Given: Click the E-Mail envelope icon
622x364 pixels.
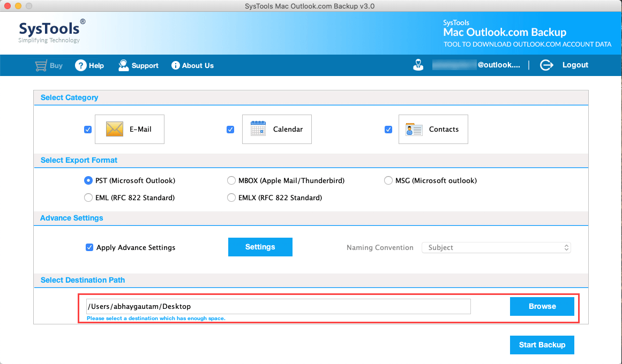Looking at the screenshot, I should pos(115,129).
